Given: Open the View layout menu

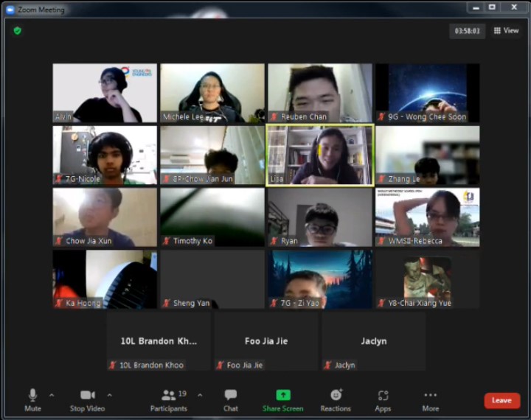Looking at the screenshot, I should pos(506,31).
